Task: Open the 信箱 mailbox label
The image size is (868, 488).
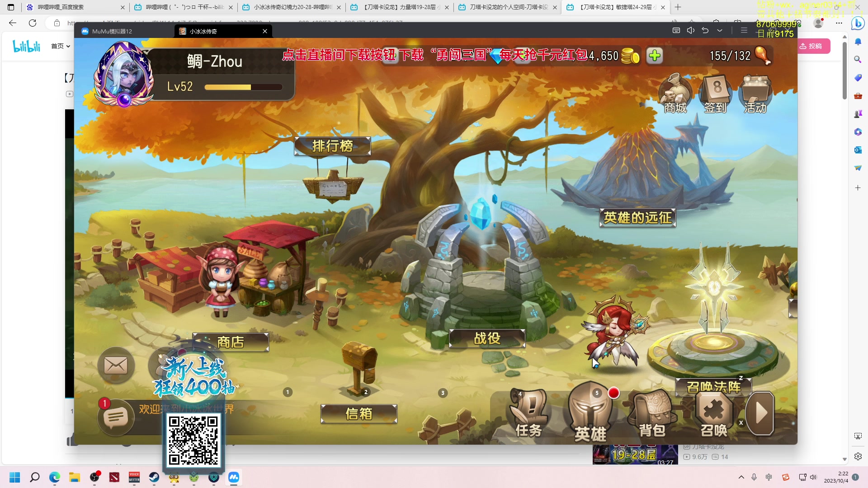Action: tap(359, 414)
